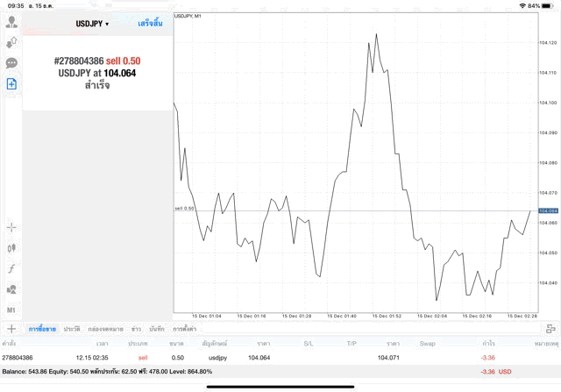Open the ข่าว news tab

[x=136, y=329]
